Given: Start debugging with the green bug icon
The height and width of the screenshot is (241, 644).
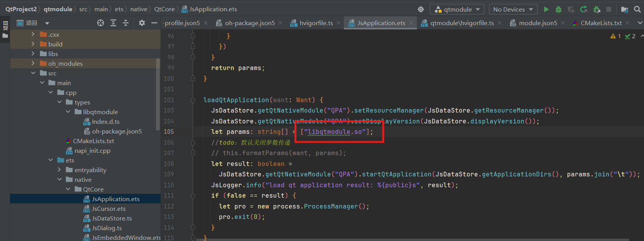Looking at the screenshot, I should [559, 9].
